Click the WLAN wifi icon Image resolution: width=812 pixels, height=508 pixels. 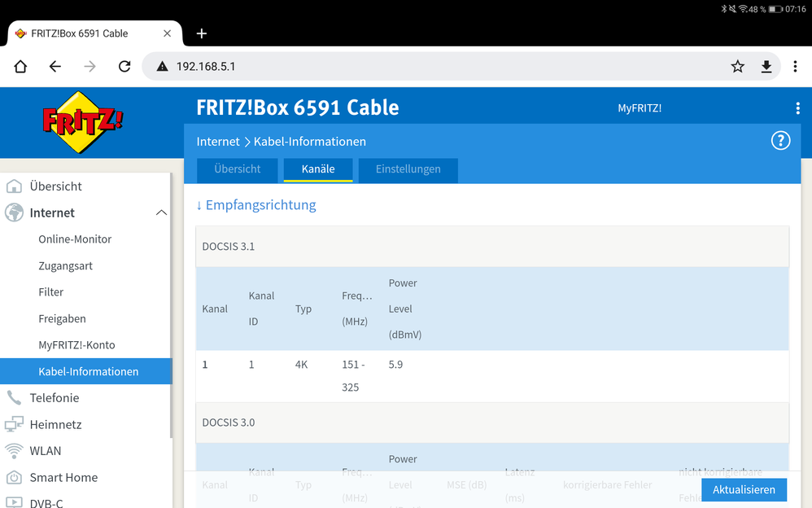[x=14, y=451]
